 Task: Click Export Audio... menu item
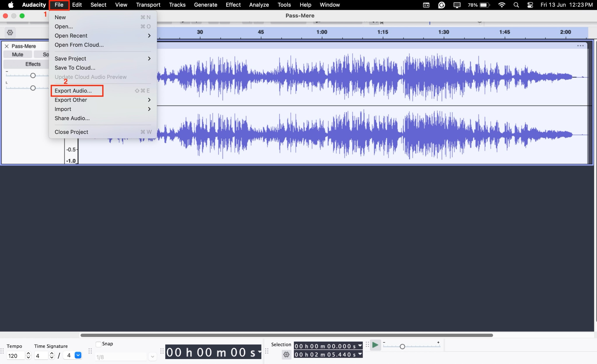pyautogui.click(x=103, y=91)
